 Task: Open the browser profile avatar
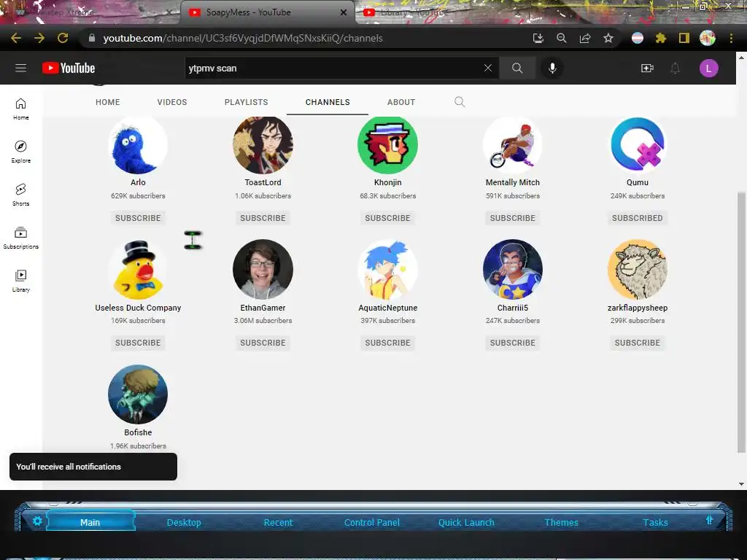click(x=708, y=38)
